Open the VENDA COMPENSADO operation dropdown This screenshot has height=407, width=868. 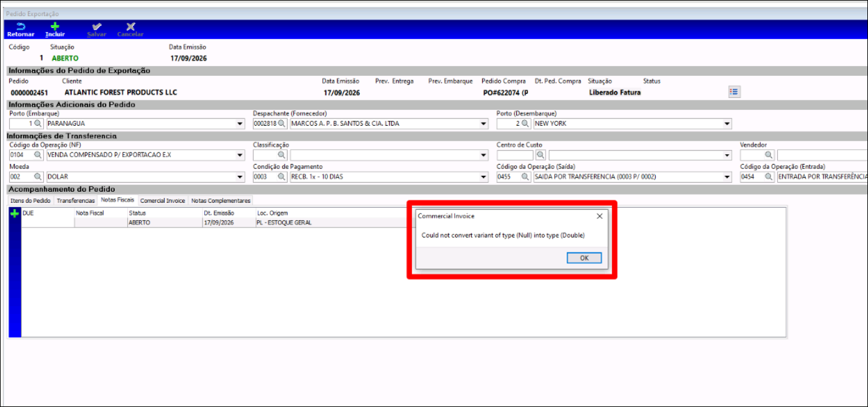[x=240, y=155]
